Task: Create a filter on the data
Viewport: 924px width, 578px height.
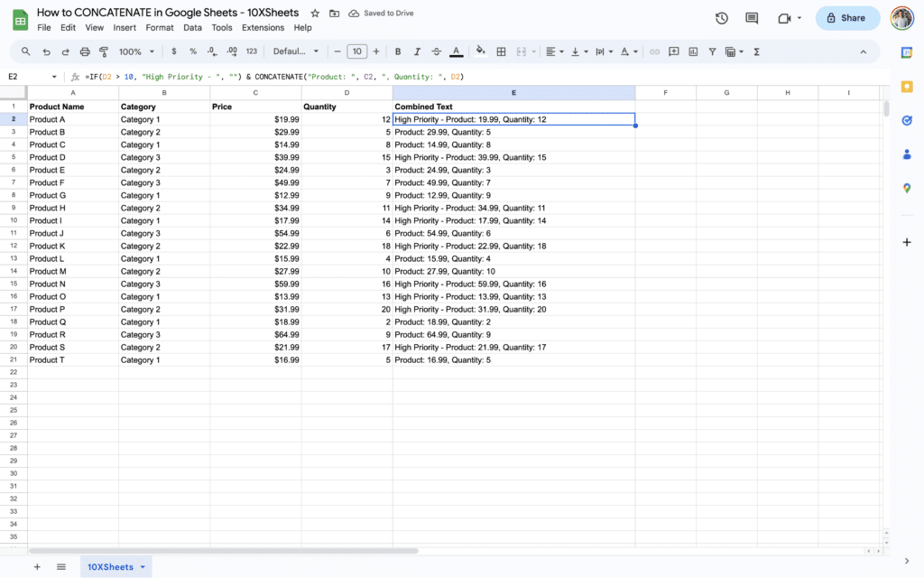Action: (x=712, y=51)
